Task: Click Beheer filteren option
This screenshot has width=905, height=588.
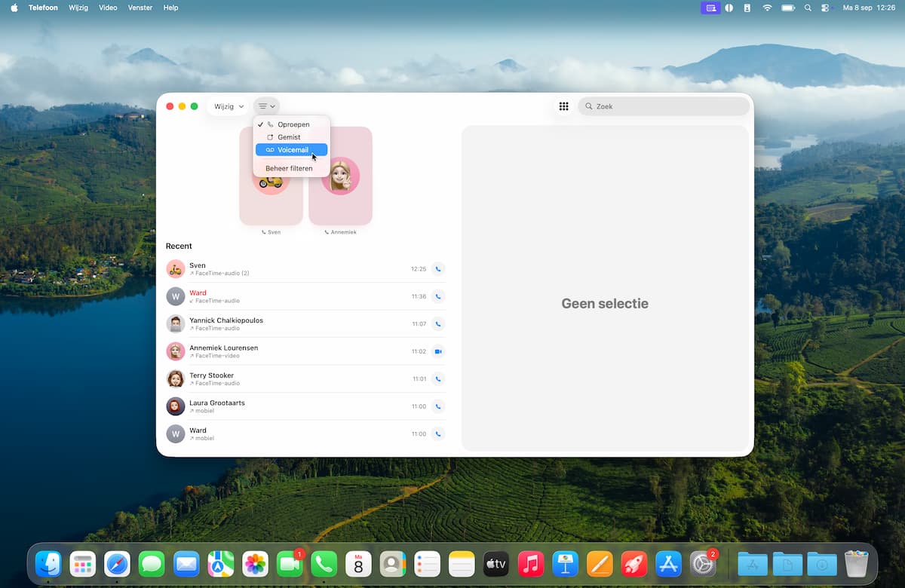Action: 289,168
